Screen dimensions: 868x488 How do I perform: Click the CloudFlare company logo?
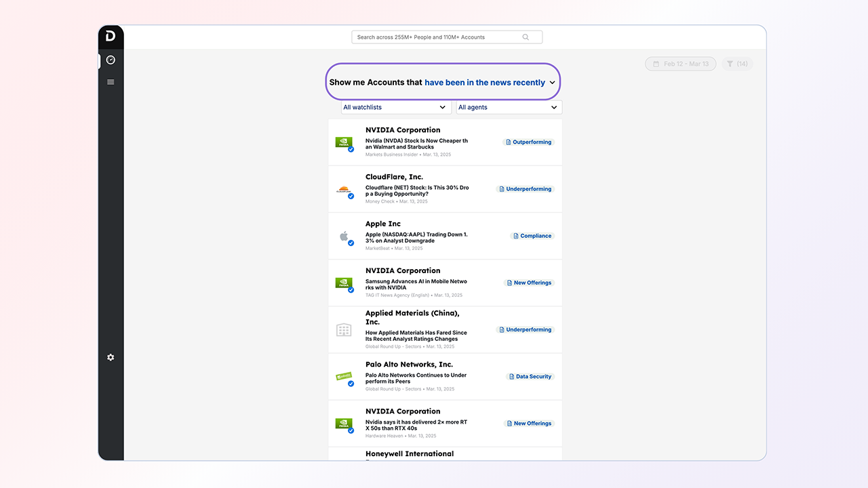pyautogui.click(x=344, y=190)
